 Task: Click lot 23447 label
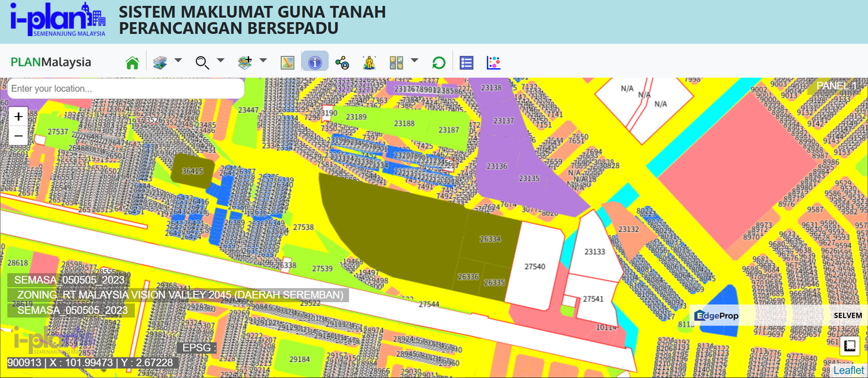point(249,110)
